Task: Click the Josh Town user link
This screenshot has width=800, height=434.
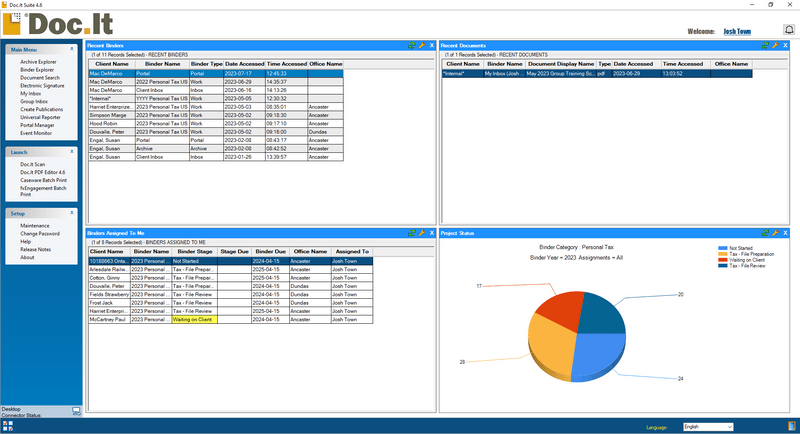Action: pos(737,31)
